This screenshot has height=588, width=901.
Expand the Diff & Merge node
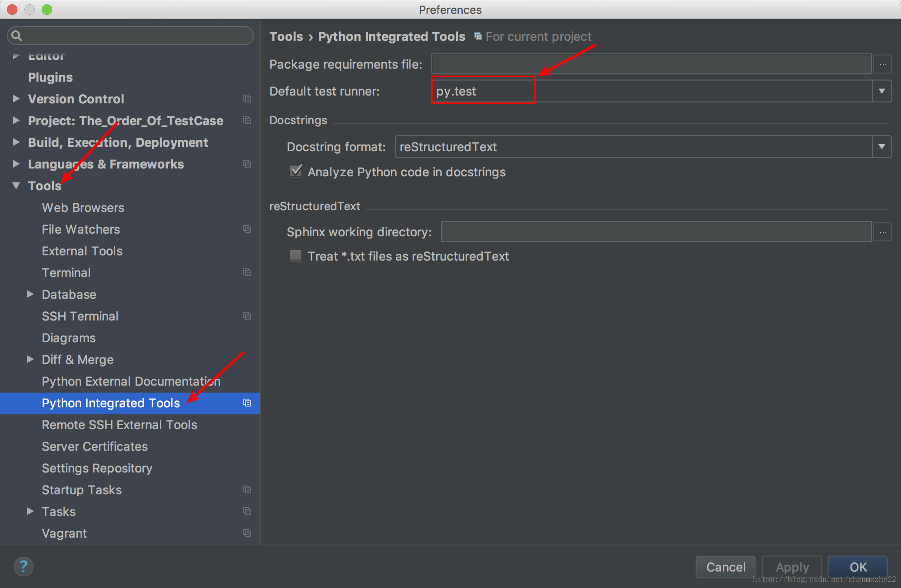coord(30,360)
